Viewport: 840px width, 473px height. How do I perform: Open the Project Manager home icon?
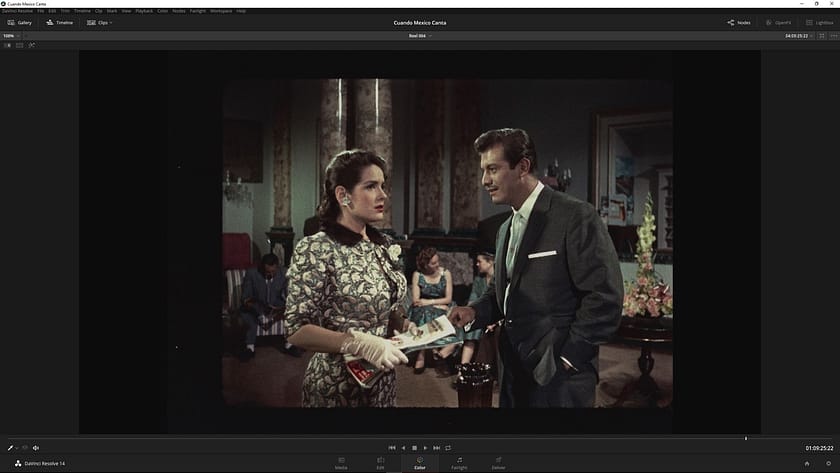pos(807,464)
